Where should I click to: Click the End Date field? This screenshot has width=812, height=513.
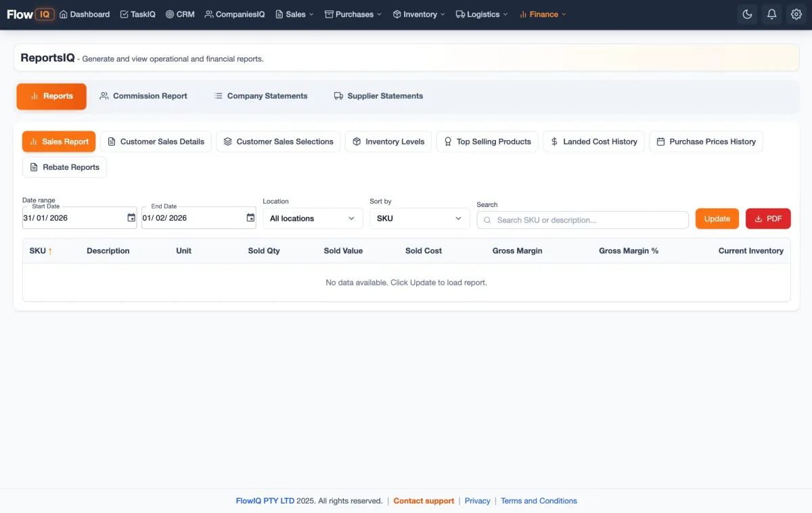198,218
